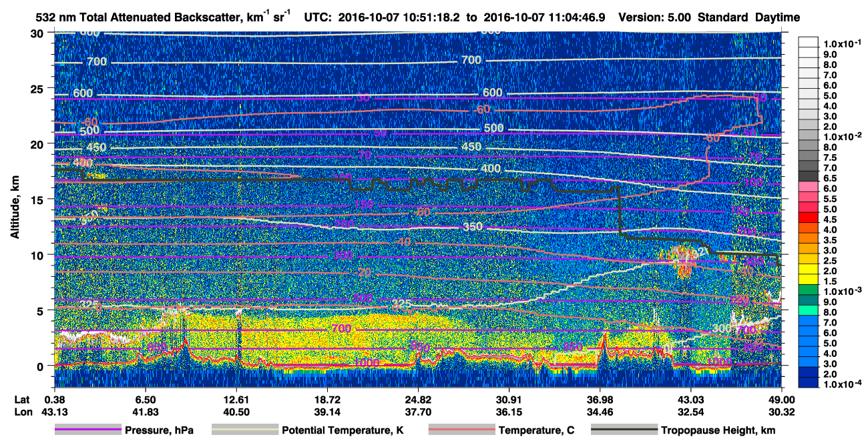Click latitude value 30.91

[x=509, y=400]
